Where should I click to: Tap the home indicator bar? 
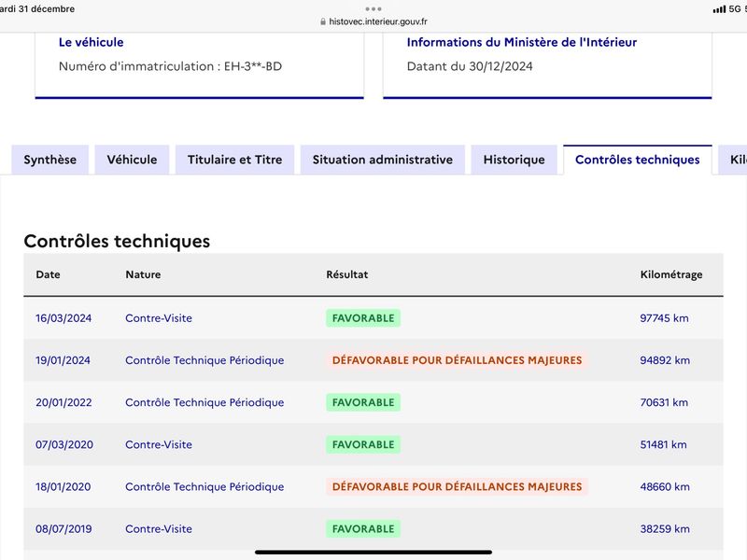373,552
